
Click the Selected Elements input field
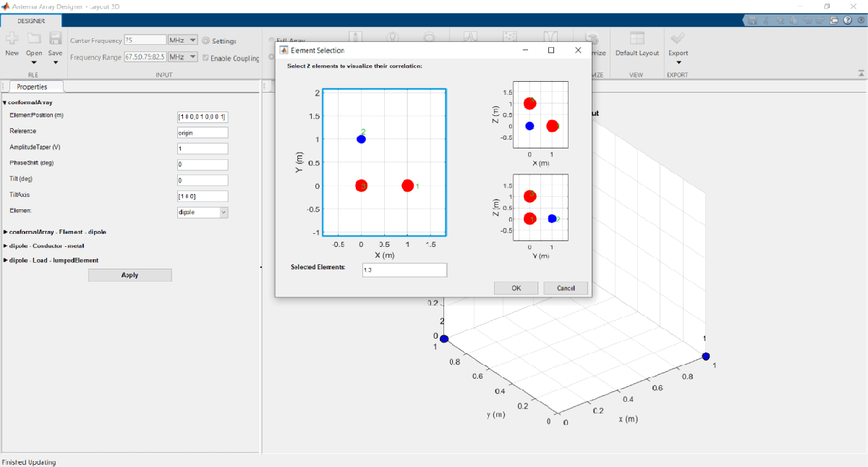tap(404, 269)
